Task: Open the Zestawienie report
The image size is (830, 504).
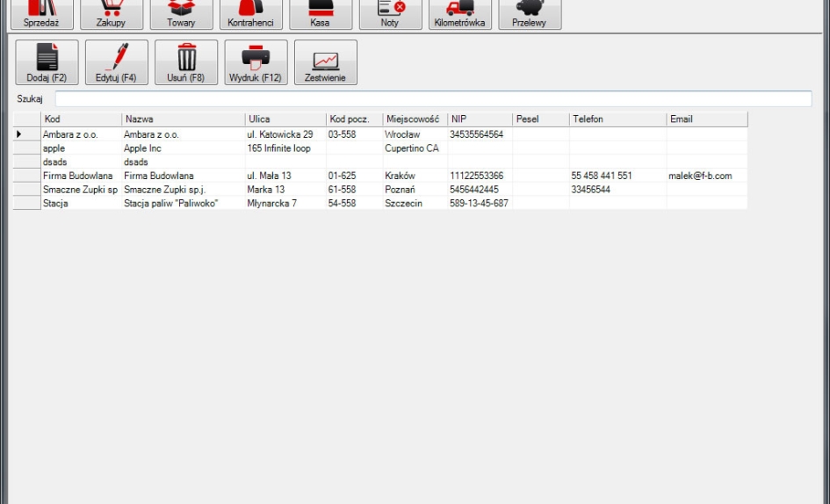Action: click(x=326, y=62)
